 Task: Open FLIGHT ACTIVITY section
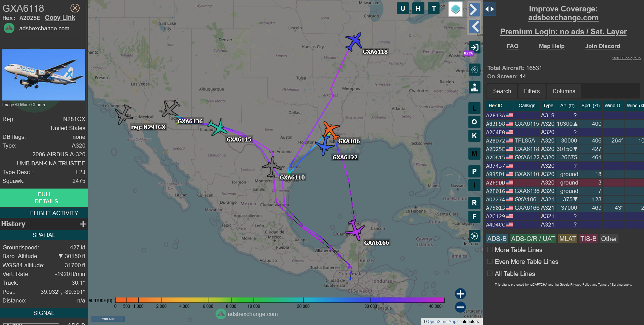click(44, 213)
